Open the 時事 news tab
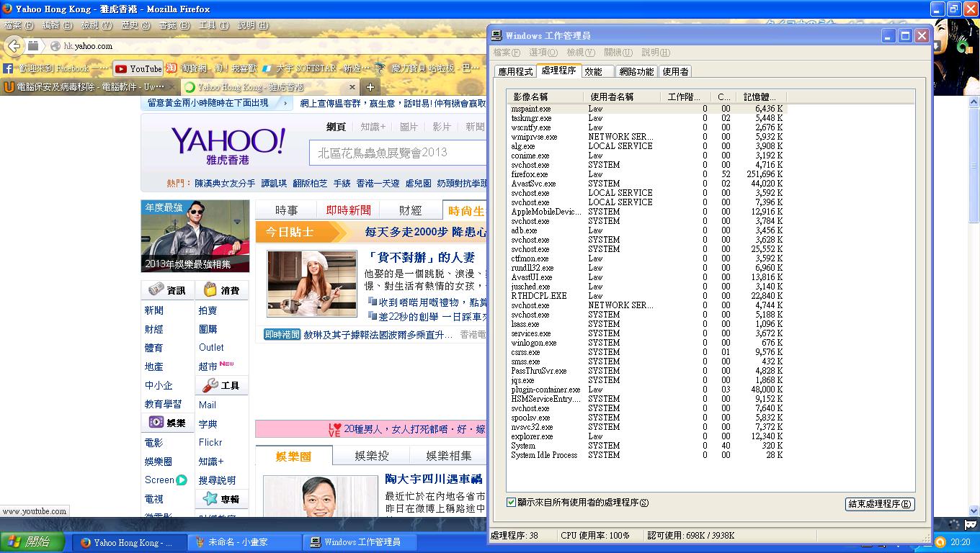The height and width of the screenshot is (553, 980). pyautogui.click(x=287, y=210)
